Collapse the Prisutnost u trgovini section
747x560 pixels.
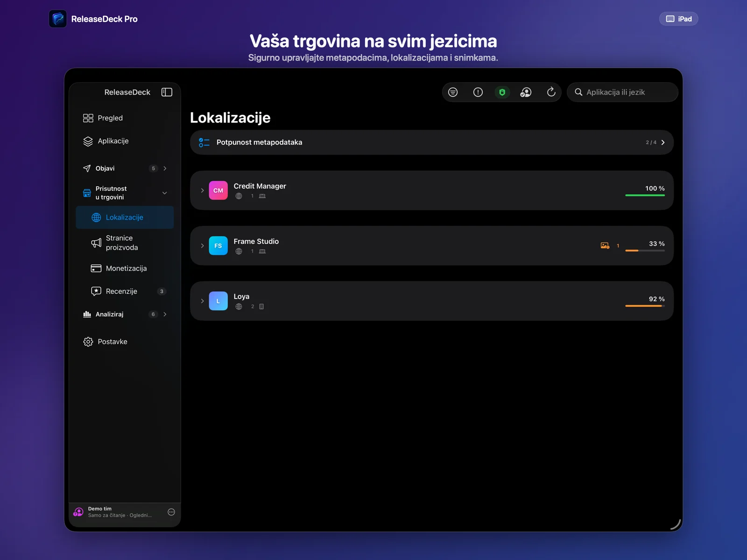click(x=164, y=193)
